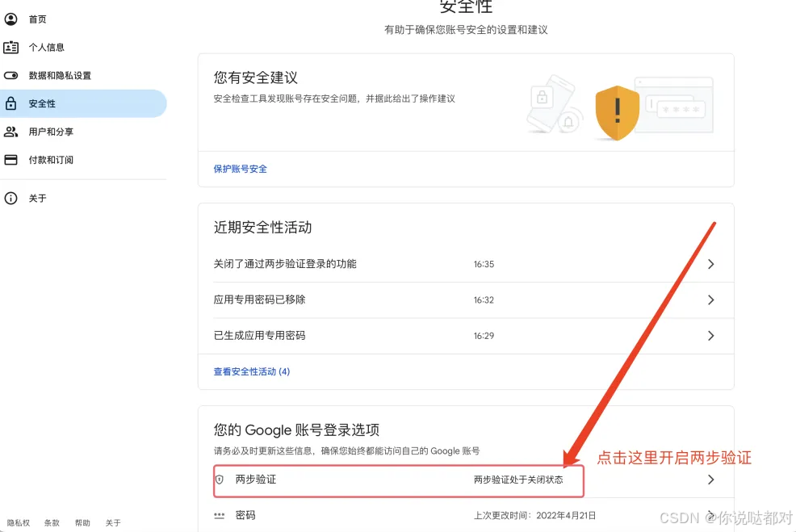Open 关于 in the sidebar
The image size is (796, 532).
click(x=83, y=198)
